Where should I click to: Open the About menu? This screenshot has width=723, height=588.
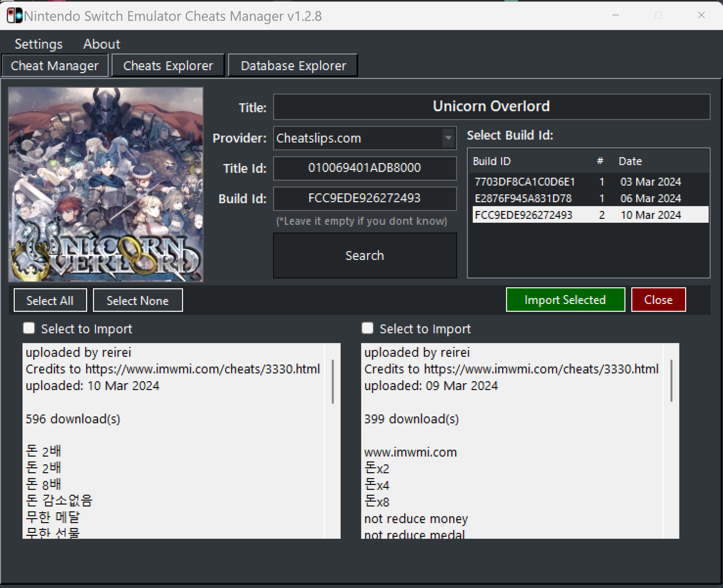click(x=102, y=44)
